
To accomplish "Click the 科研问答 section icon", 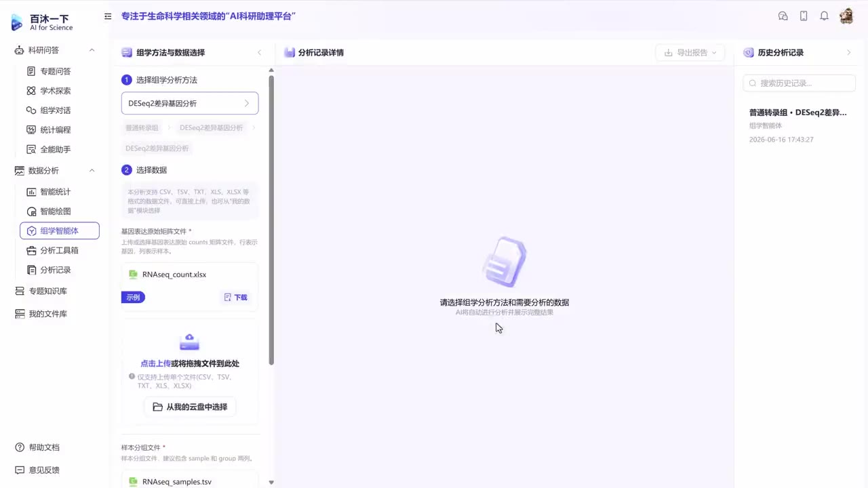I will click(20, 50).
